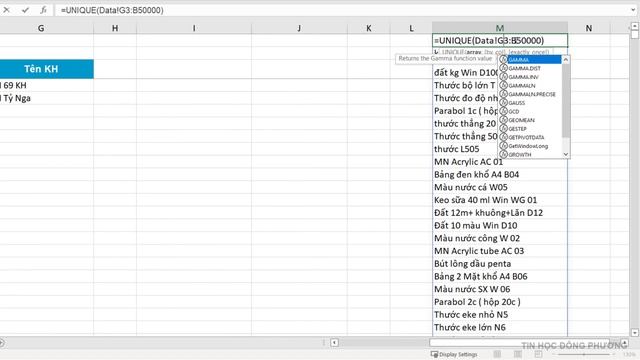Select the cell containing '69 KH'
Screen dimensions: 640x360
47,85
